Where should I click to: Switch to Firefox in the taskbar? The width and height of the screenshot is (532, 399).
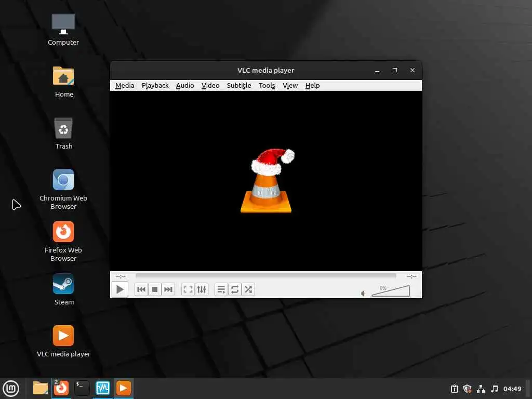[61, 388]
